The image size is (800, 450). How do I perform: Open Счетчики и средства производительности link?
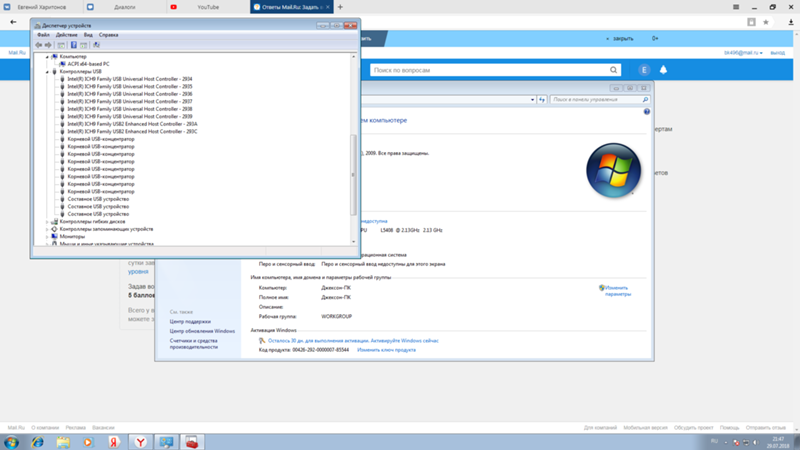pos(194,344)
